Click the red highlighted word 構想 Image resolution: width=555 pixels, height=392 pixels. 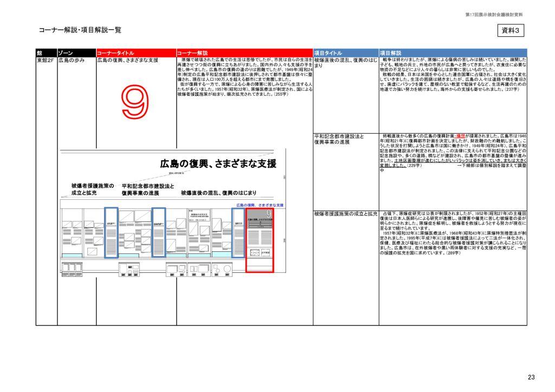460,136
